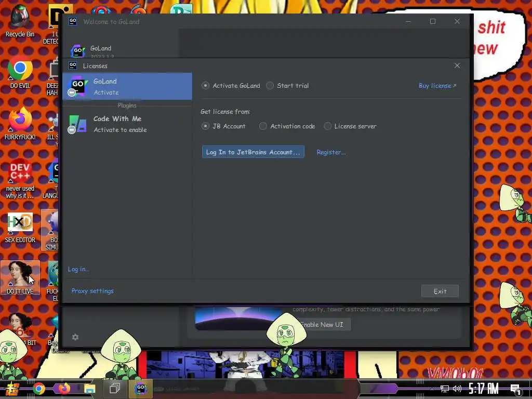Click the 5:17 AM taskbar clock
532x399 pixels.
click(x=484, y=389)
